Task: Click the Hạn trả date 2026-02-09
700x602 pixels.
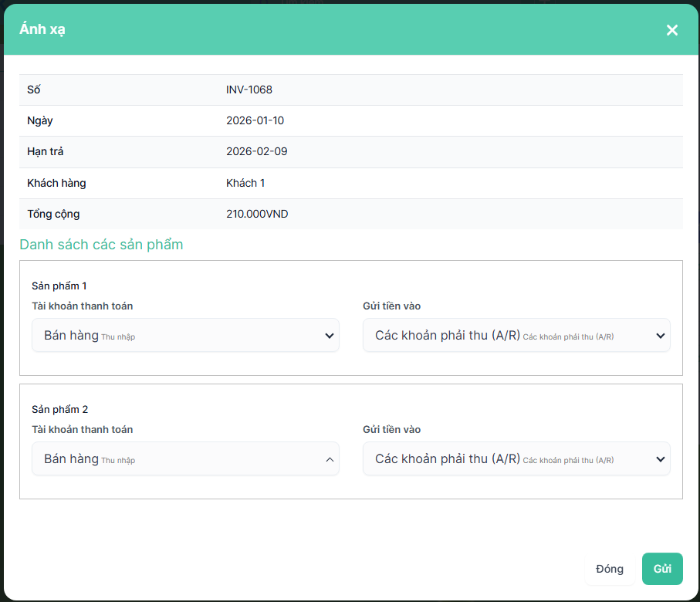Action: tap(256, 151)
